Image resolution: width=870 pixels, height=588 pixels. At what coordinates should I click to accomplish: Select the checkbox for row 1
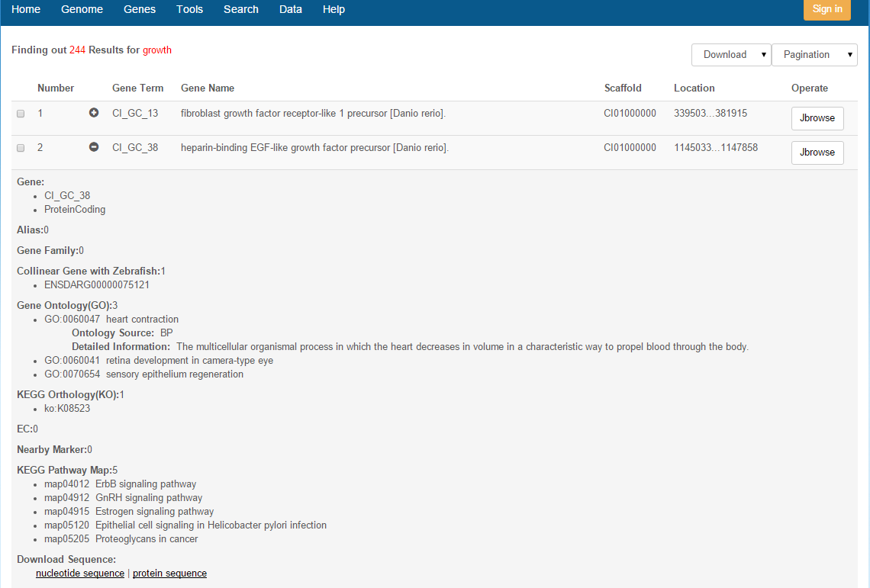pyautogui.click(x=21, y=114)
